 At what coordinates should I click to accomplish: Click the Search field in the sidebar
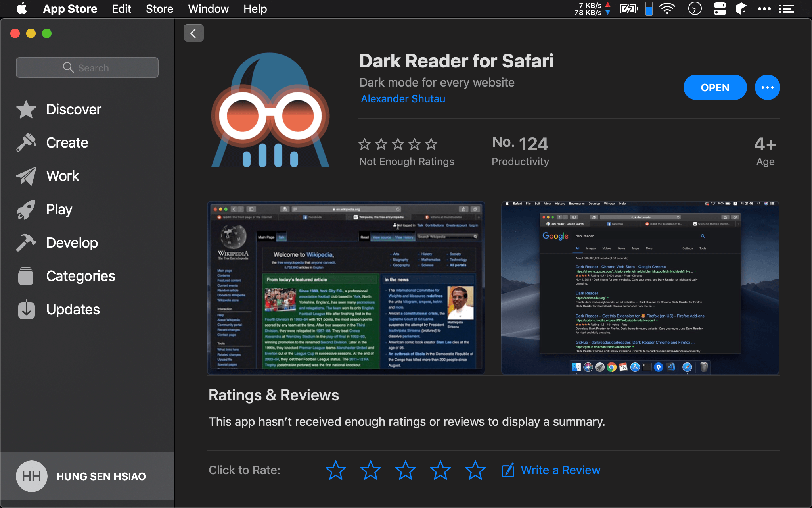(x=87, y=67)
